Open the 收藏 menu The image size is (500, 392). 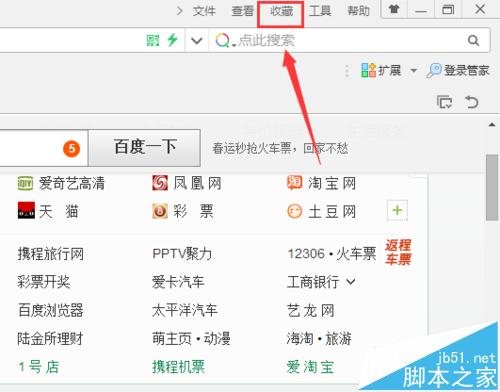coord(281,11)
